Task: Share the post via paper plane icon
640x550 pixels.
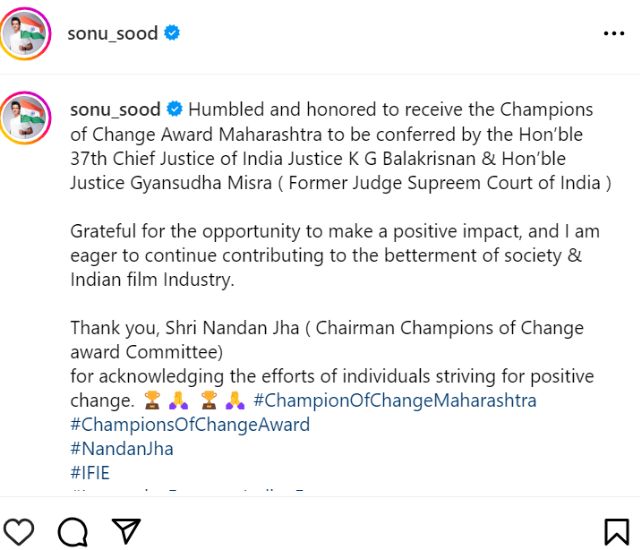Action: 125,530
